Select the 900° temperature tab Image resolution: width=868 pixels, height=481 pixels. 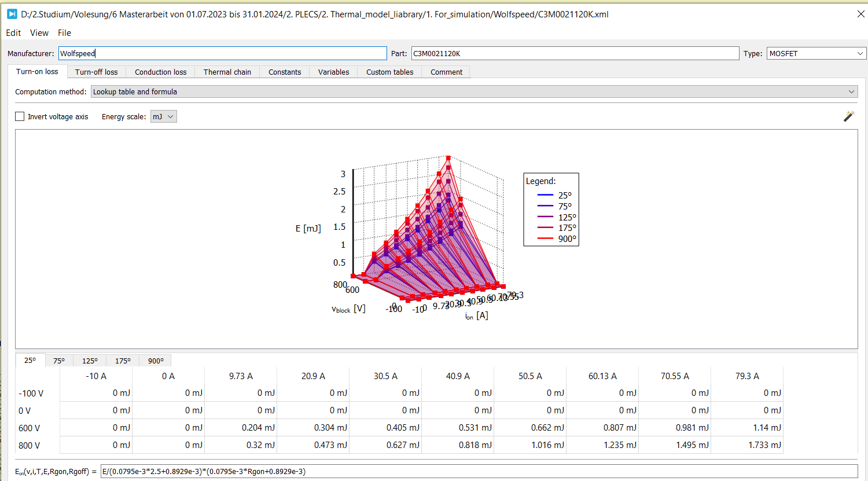[156, 361]
